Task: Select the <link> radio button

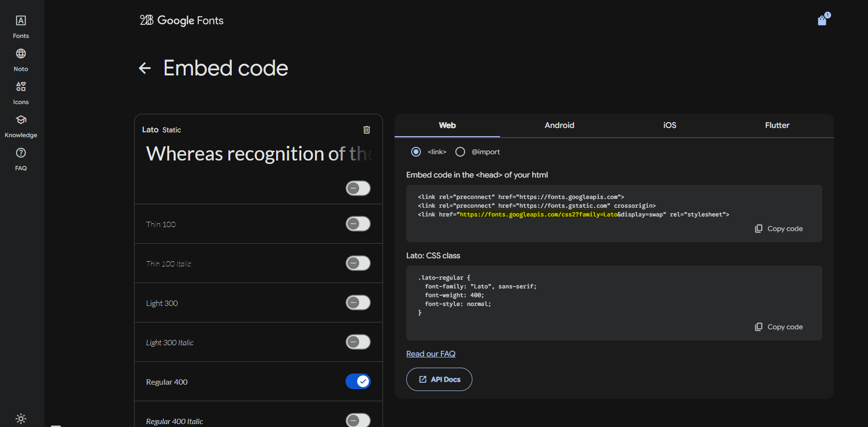Action: (416, 152)
